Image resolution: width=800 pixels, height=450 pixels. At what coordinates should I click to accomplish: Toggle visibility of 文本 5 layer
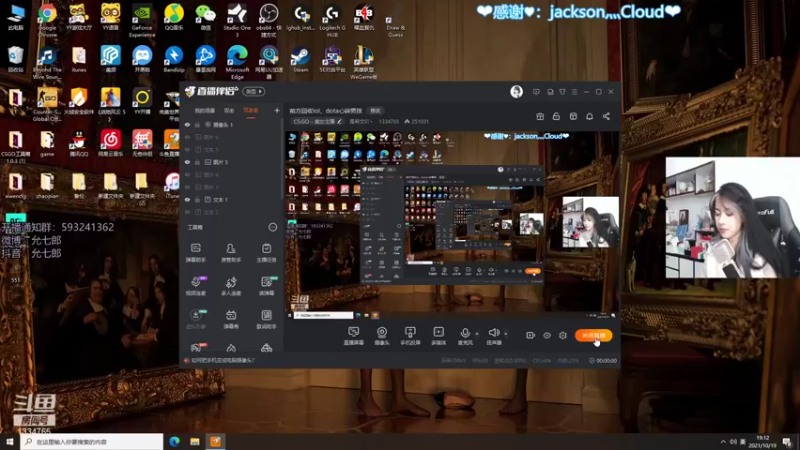[187, 149]
